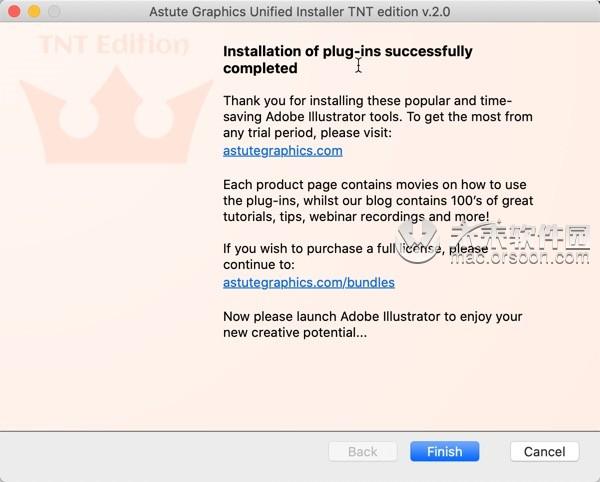600x482 pixels.
Task: Close the installer with the red button
Action: [14, 11]
